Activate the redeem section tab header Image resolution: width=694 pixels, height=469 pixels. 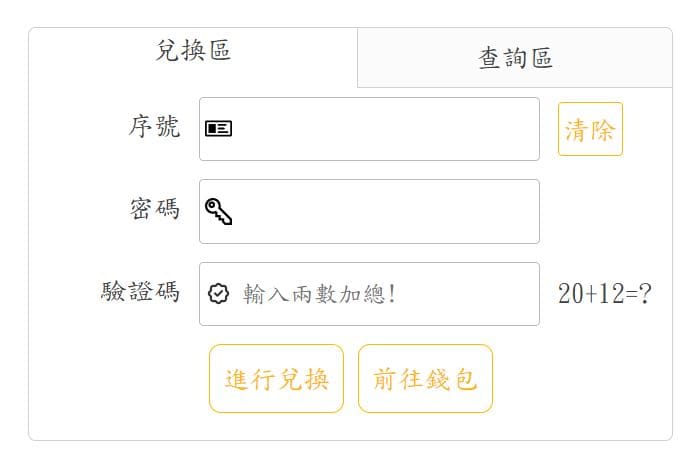tap(193, 50)
